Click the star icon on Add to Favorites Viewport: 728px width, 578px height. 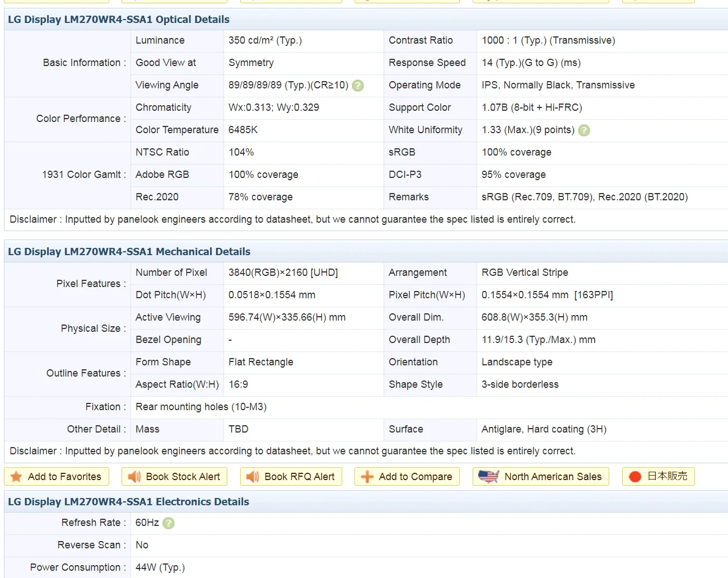pyautogui.click(x=16, y=477)
